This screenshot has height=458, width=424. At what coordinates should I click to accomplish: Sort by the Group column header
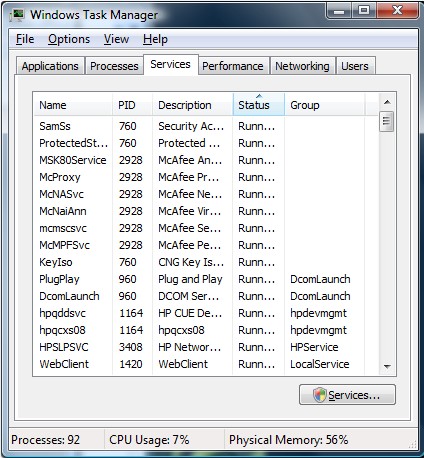[325, 105]
